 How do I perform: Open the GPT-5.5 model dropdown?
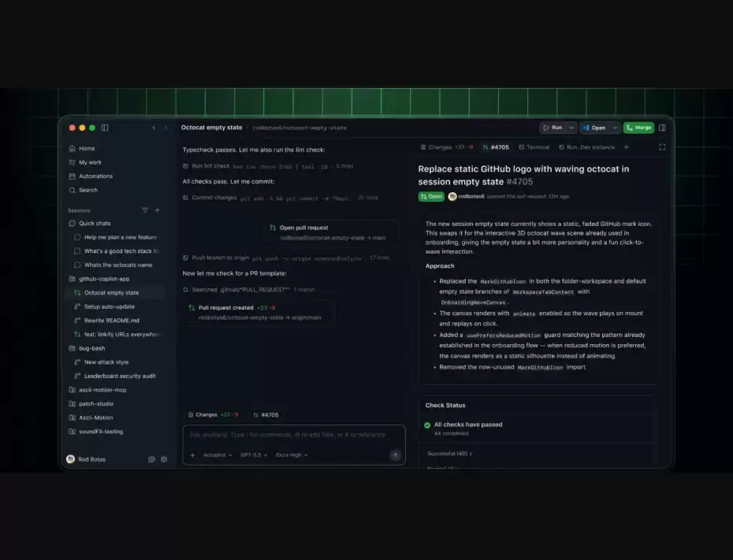253,455
